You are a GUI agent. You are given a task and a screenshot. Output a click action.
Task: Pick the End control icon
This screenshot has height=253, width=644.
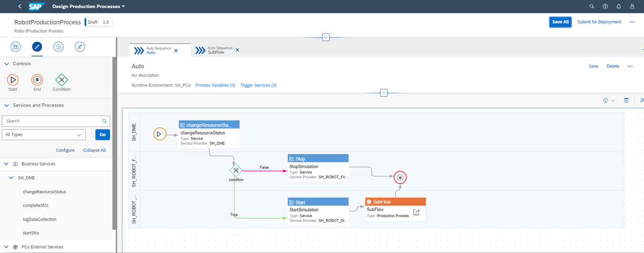pos(37,80)
